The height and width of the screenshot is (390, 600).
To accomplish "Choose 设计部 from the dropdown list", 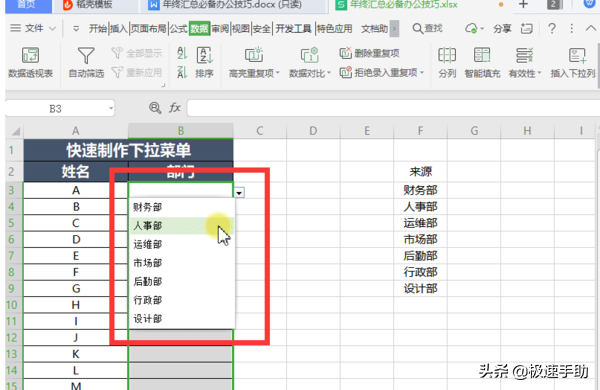I will tap(182, 318).
